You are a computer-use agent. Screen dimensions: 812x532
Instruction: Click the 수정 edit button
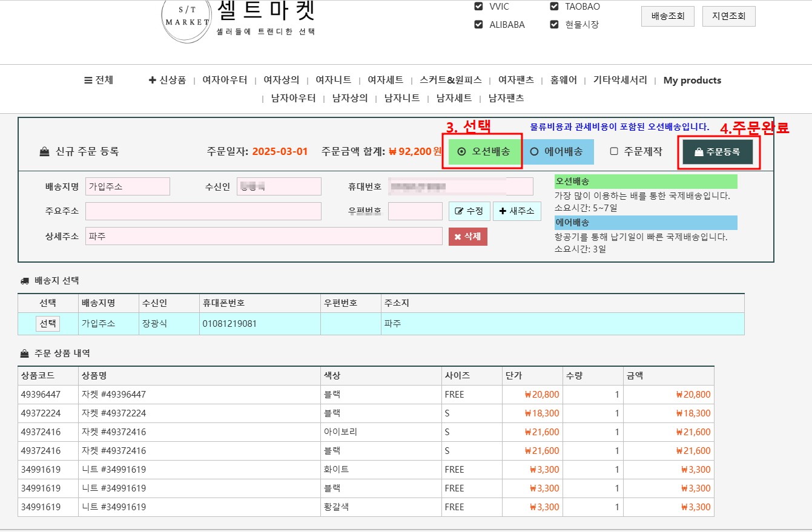click(x=469, y=211)
